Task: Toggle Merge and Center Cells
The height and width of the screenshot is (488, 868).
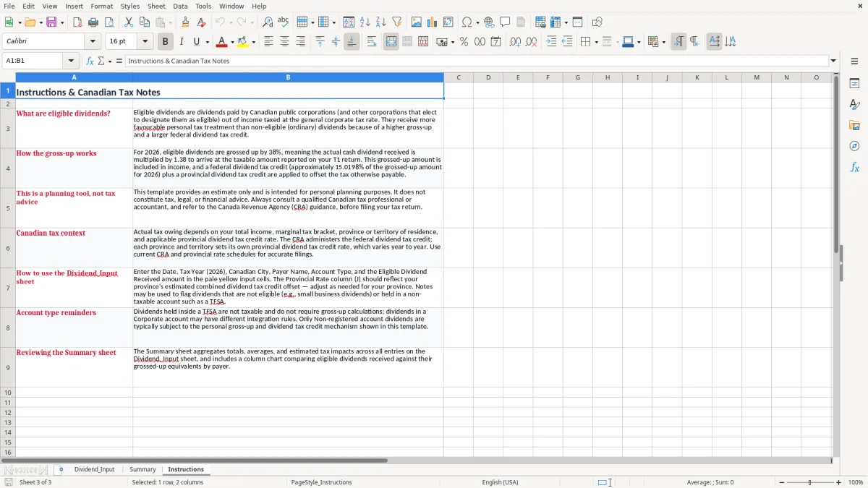Action: click(x=391, y=42)
